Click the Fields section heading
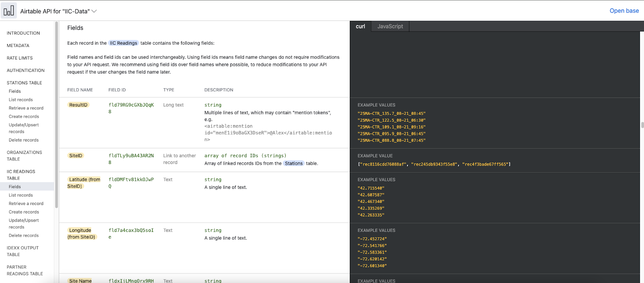This screenshot has width=644, height=283. 75,28
